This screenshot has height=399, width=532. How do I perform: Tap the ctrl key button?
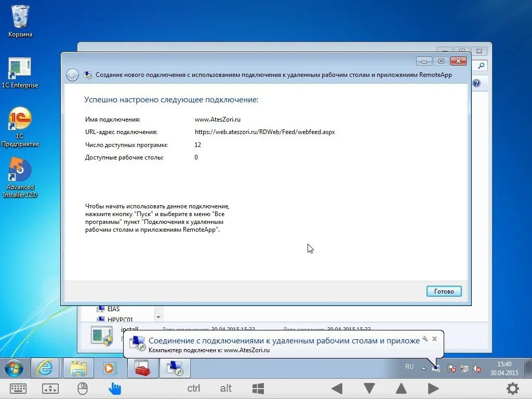tap(194, 388)
